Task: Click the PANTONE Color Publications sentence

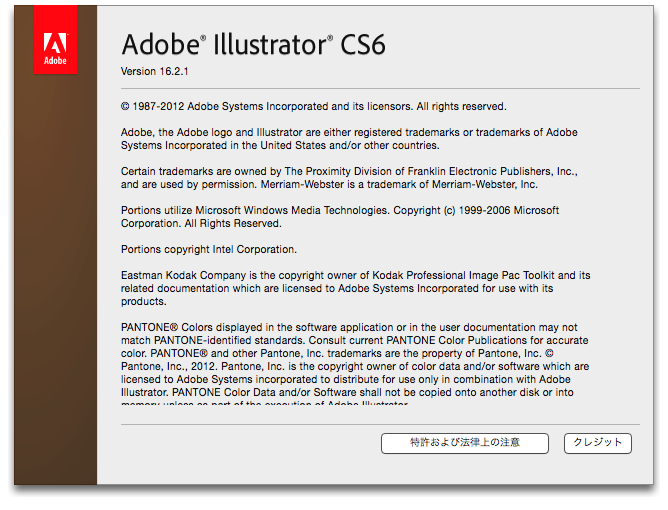Action: [x=480, y=340]
